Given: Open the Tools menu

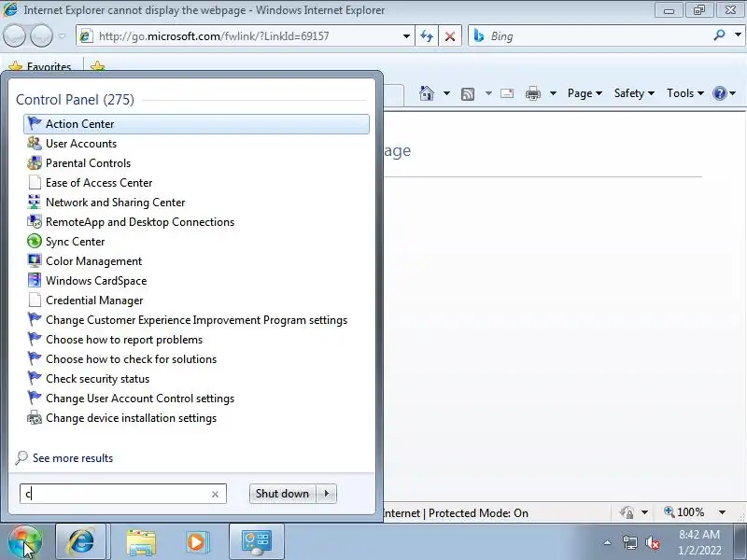Looking at the screenshot, I should coord(685,93).
